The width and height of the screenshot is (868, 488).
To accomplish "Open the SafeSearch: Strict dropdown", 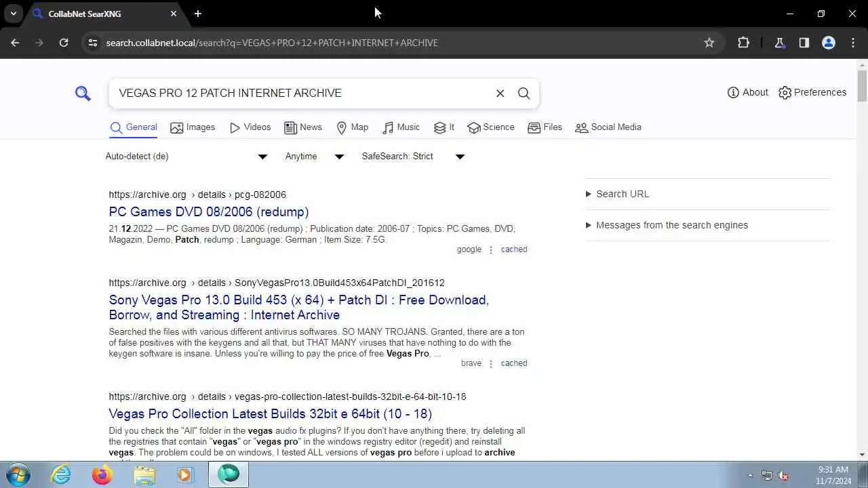I will [413, 157].
